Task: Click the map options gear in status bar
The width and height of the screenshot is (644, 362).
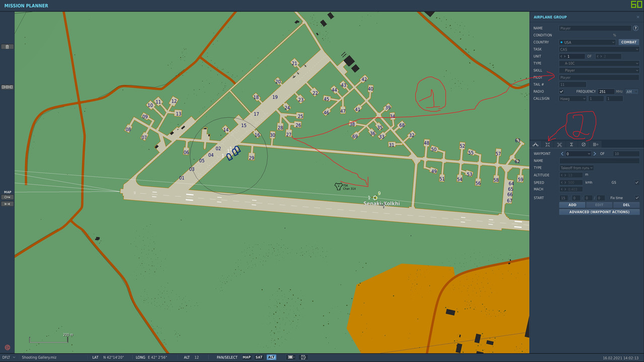Action: tap(303, 357)
